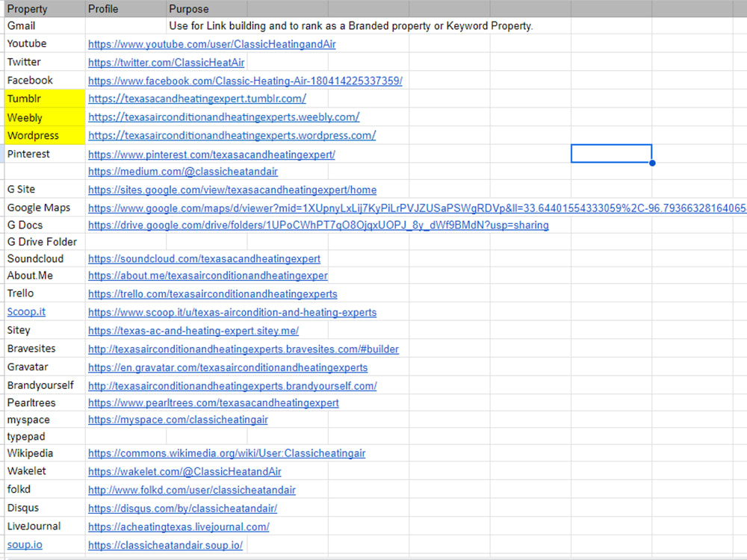Select the Bravesites property cell
This screenshot has height=560, width=747.
45,349
